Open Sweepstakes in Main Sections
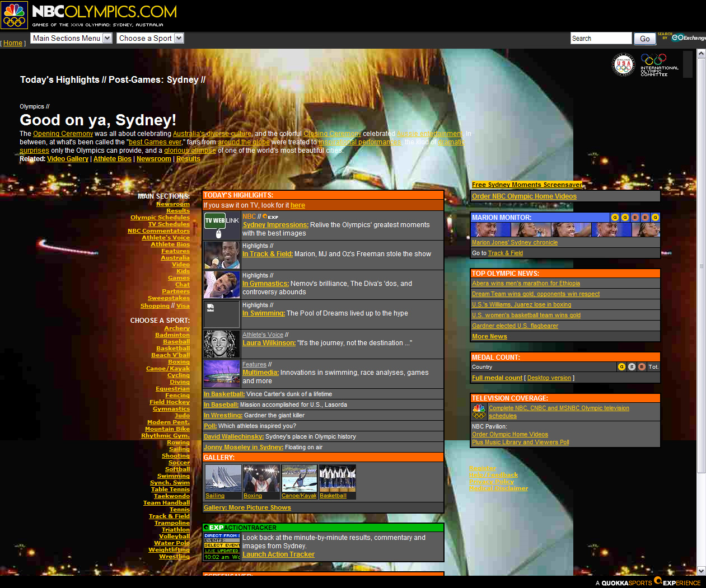 pos(169,298)
